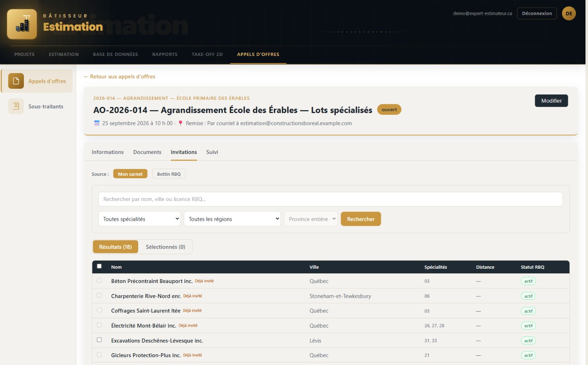The height and width of the screenshot is (365, 588).
Task: Click the calendar icon beside 25 septembre 2026
Action: pos(97,123)
